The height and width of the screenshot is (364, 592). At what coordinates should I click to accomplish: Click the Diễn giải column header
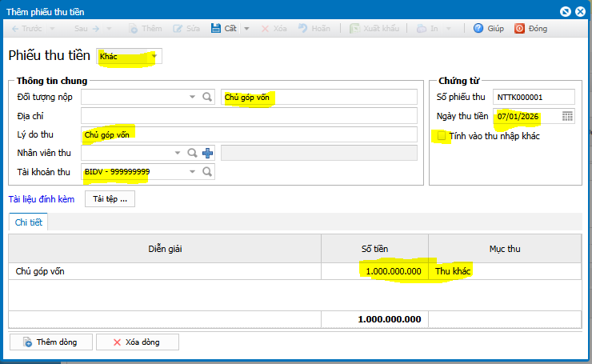(x=165, y=249)
